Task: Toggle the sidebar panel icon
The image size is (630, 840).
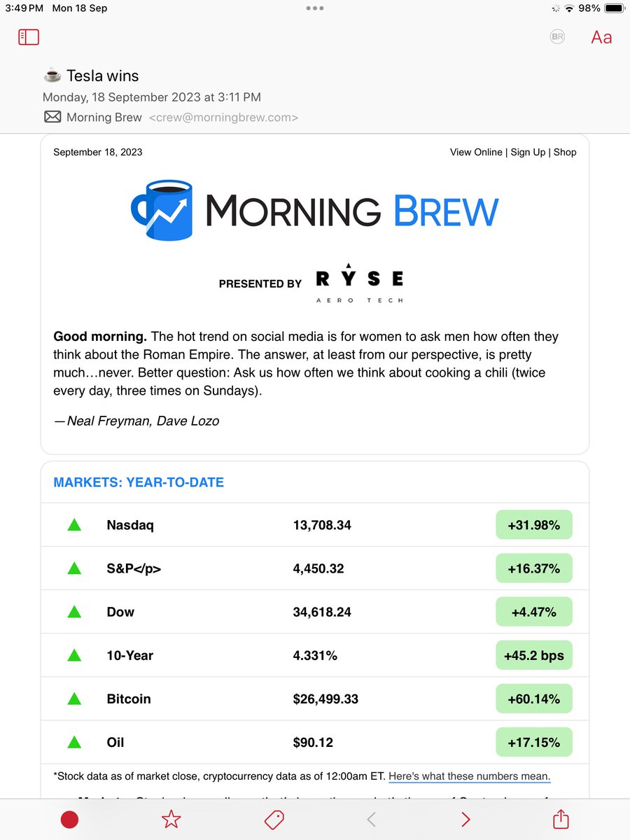Action: pyautogui.click(x=29, y=37)
